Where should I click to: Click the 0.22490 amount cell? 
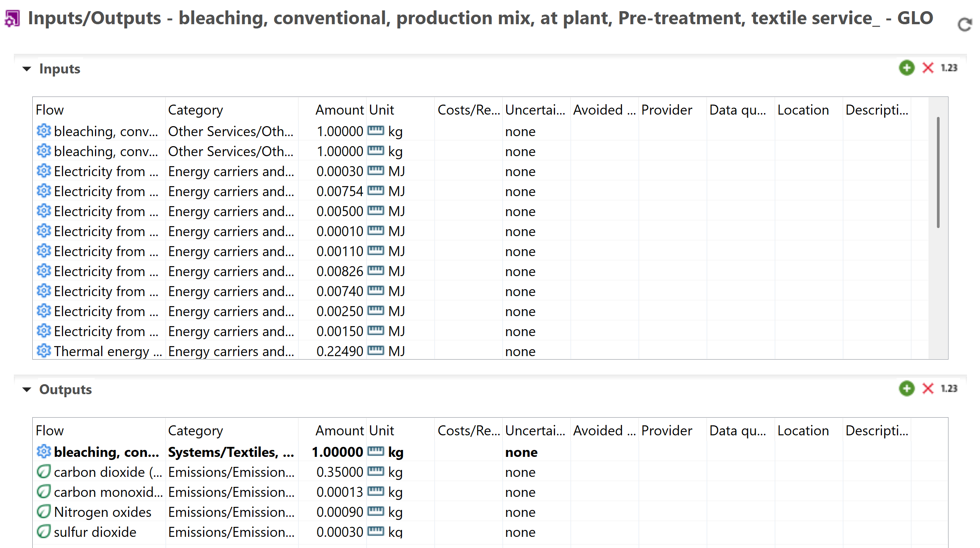pyautogui.click(x=339, y=351)
